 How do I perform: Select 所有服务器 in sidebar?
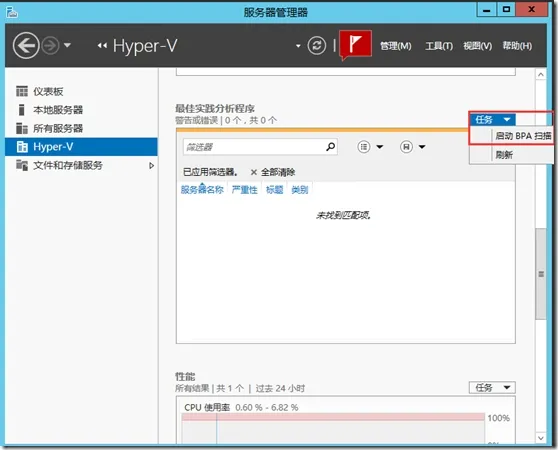58,128
